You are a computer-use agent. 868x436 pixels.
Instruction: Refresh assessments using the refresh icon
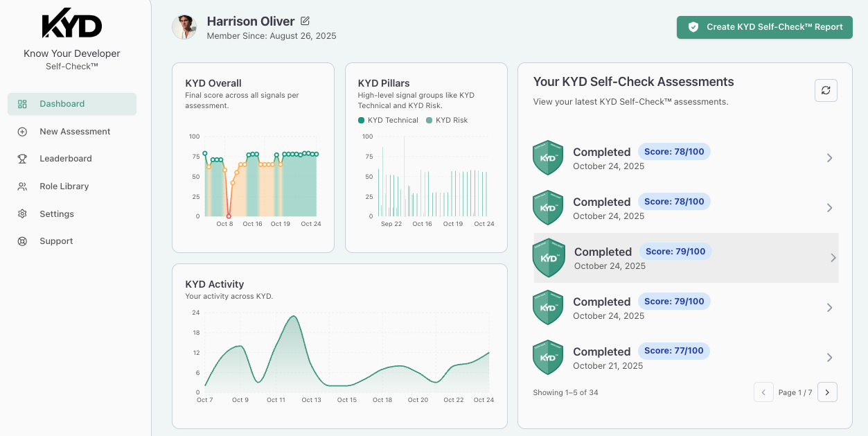[826, 90]
